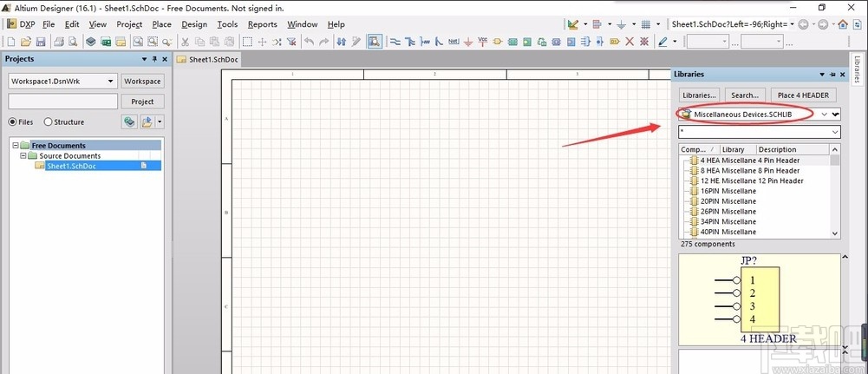Open print preview with the magnifier icon
Screen dimensions: 868x374
pyautogui.click(x=73, y=42)
